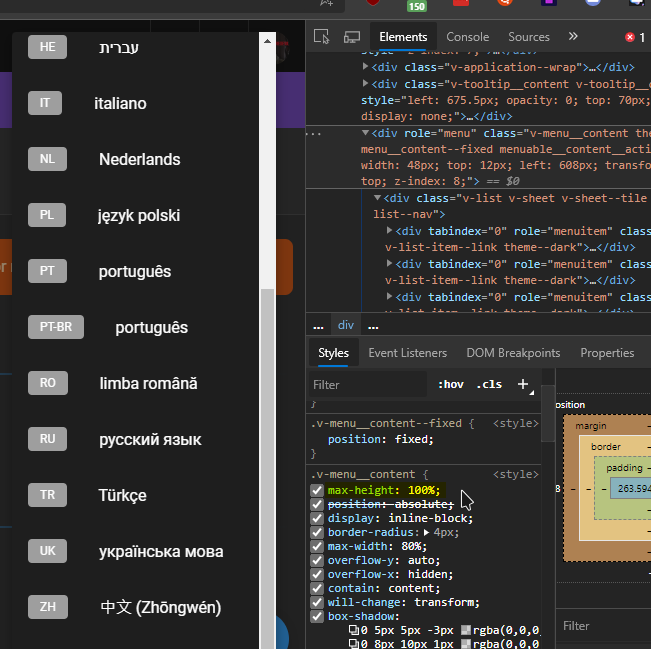Open the Styles tab
This screenshot has height=649, width=651.
click(333, 353)
